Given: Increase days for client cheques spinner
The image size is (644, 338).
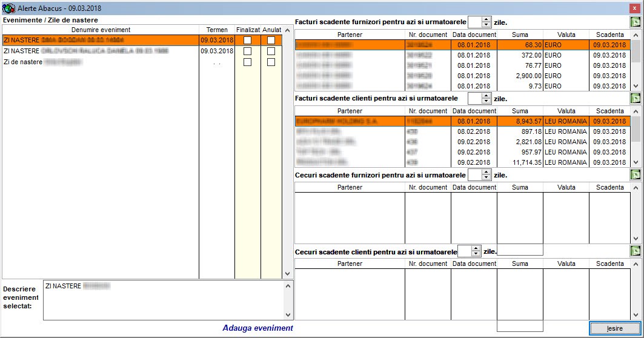Looking at the screenshot, I should coord(476,248).
